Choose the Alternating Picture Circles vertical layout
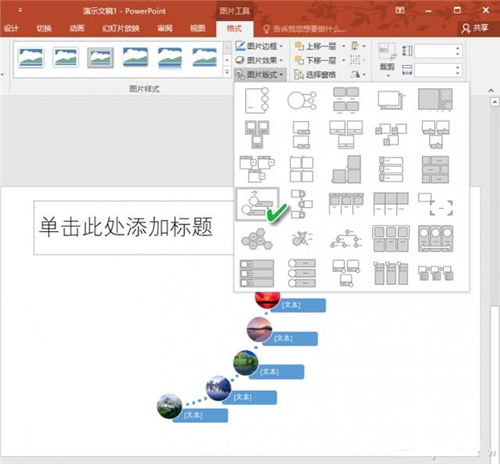500x464 pixels. [x=301, y=204]
